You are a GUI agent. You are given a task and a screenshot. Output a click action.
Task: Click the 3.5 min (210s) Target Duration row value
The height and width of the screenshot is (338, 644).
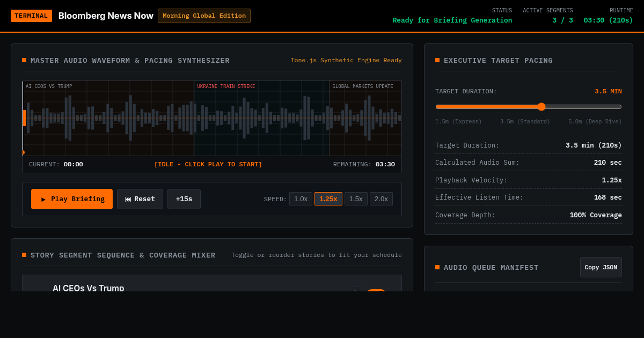pos(594,145)
